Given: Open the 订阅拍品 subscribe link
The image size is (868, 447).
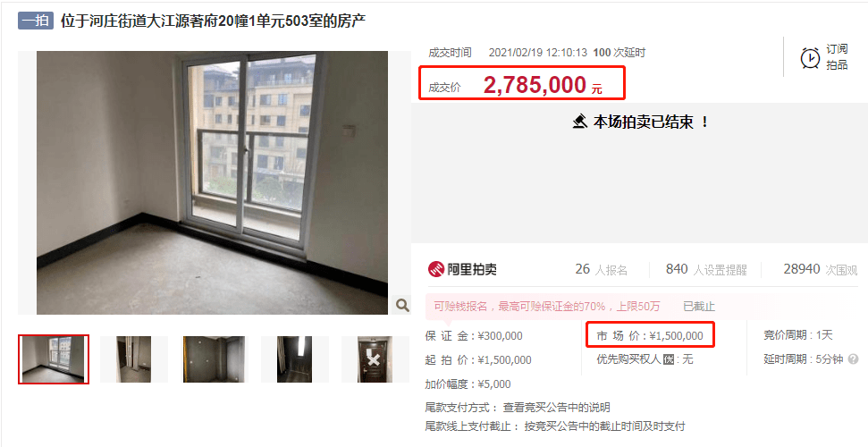Looking at the screenshot, I should tap(837, 57).
